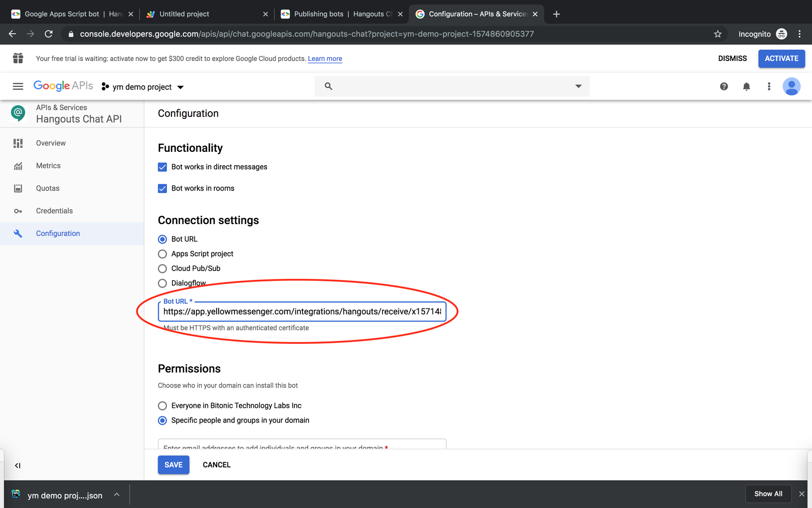The height and width of the screenshot is (508, 812).
Task: Select the Bot URL radio option
Action: tap(162, 239)
